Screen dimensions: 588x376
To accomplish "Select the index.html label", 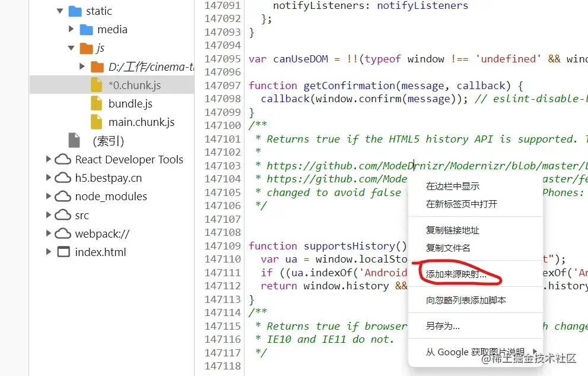I will pyautogui.click(x=100, y=252).
